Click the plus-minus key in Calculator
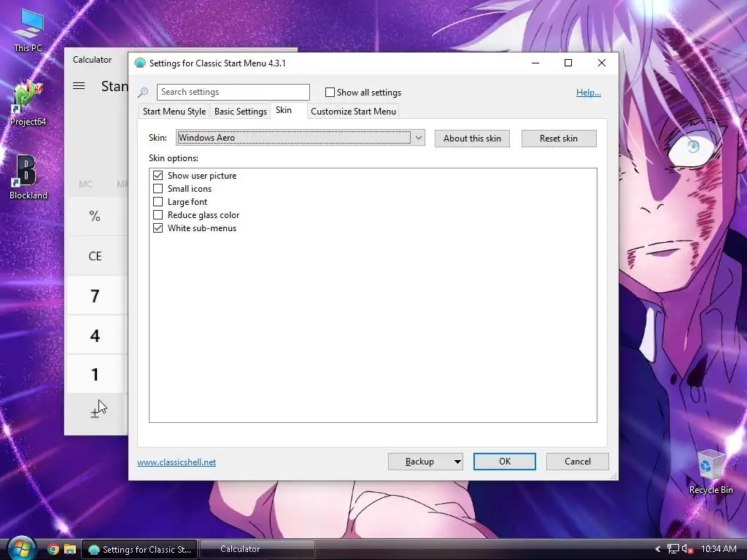 95,413
